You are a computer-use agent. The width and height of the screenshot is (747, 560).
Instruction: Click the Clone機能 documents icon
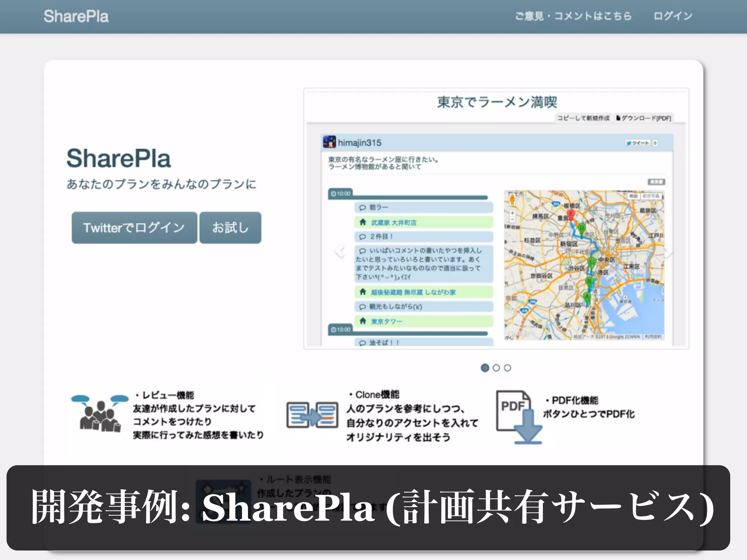(312, 415)
